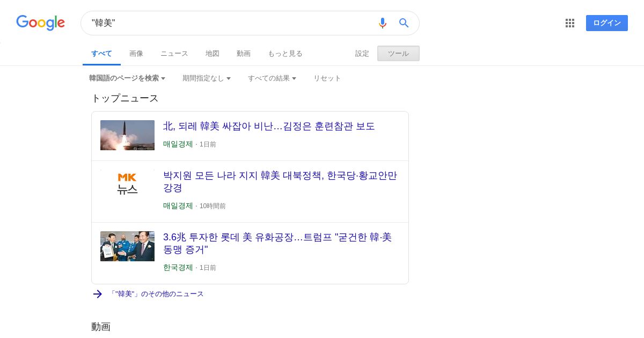Switch to the 動画 tab

tap(244, 54)
